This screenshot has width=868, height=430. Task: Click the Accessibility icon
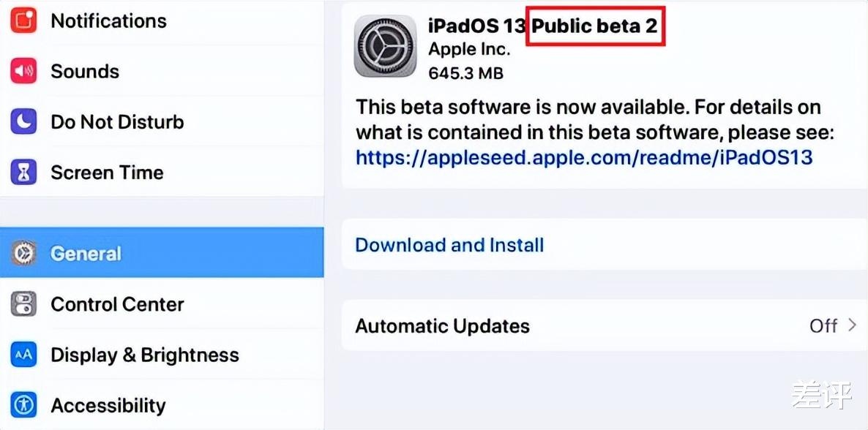24,404
